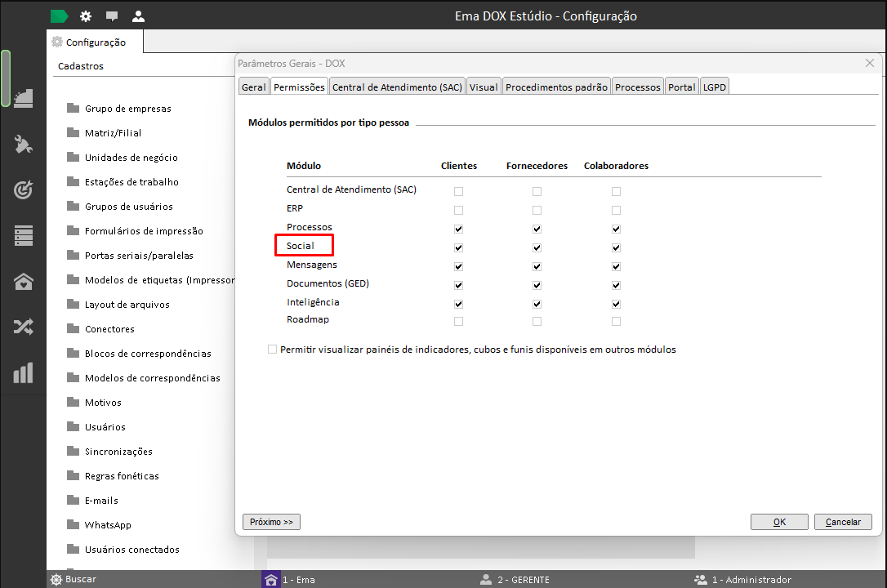Enable SAC module for Clientes
887x588 pixels.
coord(459,192)
